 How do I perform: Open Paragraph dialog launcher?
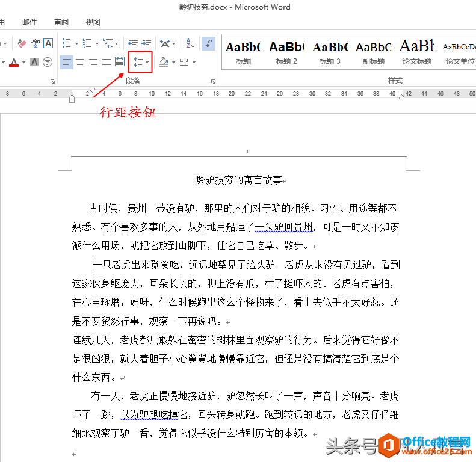213,81
